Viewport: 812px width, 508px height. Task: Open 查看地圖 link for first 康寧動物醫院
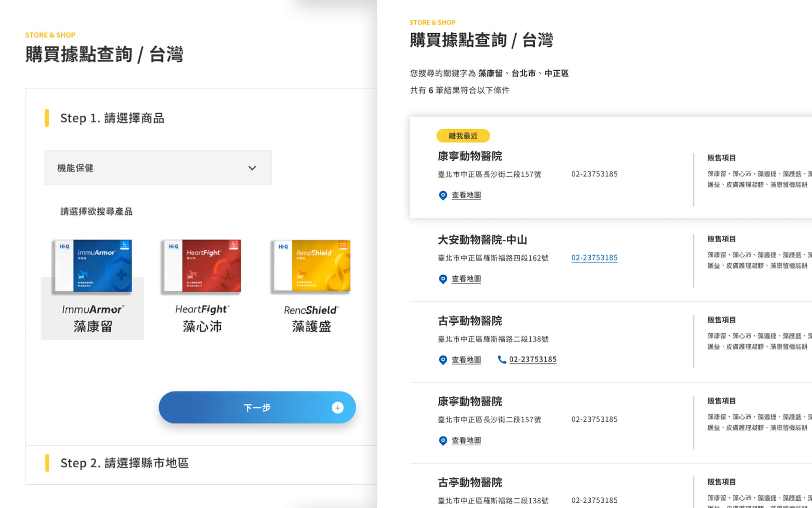pyautogui.click(x=466, y=195)
